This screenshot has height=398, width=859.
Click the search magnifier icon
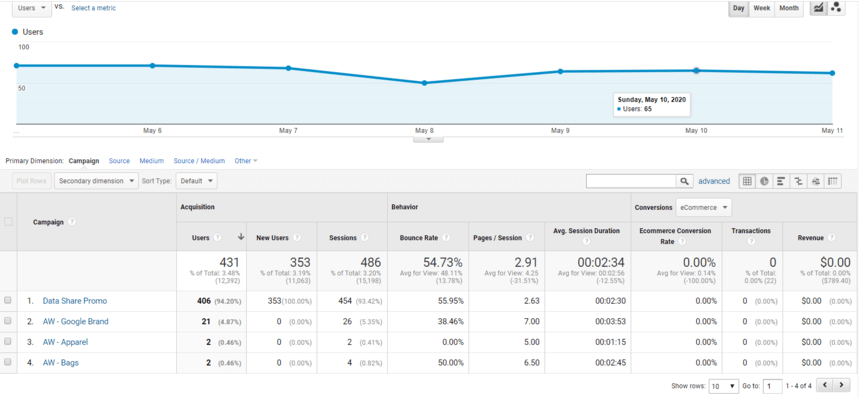[684, 181]
